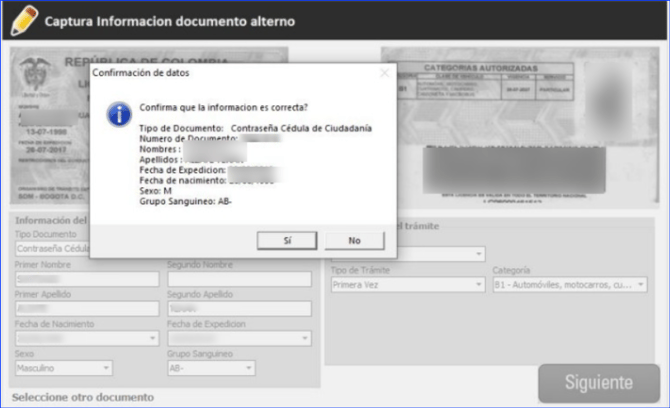
Task: Click 'Seleccione otro documento' text
Action: 83,397
